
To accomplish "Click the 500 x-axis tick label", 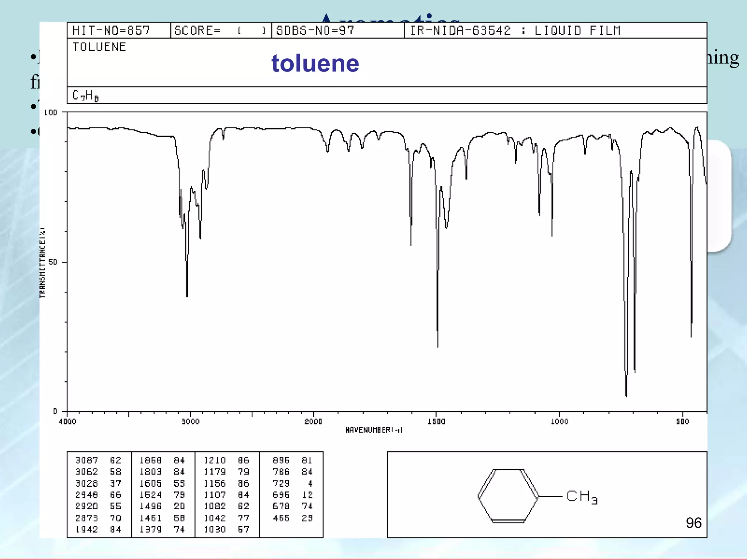I will pos(682,421).
